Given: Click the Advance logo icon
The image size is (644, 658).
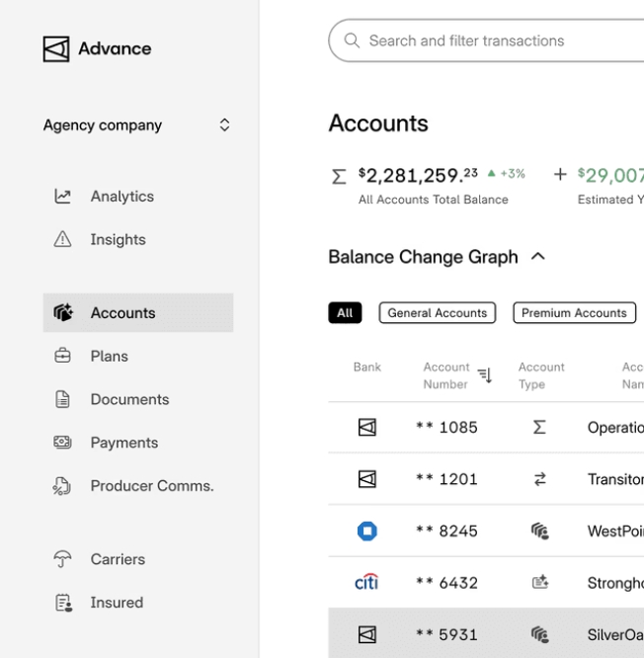Looking at the screenshot, I should (x=56, y=49).
